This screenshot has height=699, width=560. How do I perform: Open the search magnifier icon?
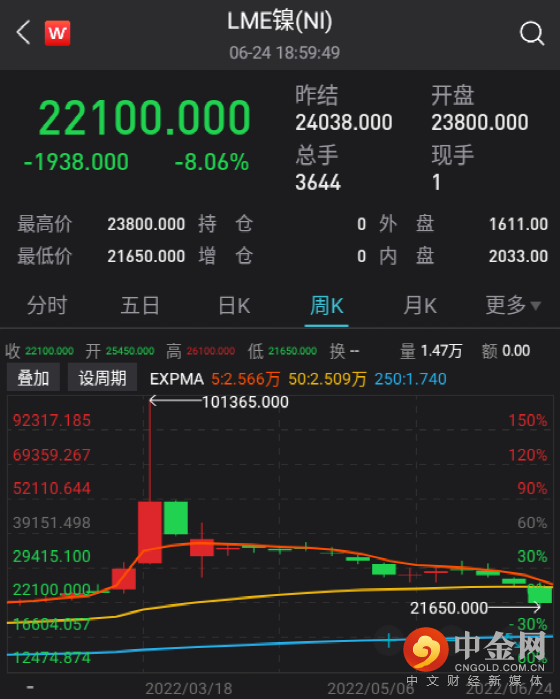point(532,33)
